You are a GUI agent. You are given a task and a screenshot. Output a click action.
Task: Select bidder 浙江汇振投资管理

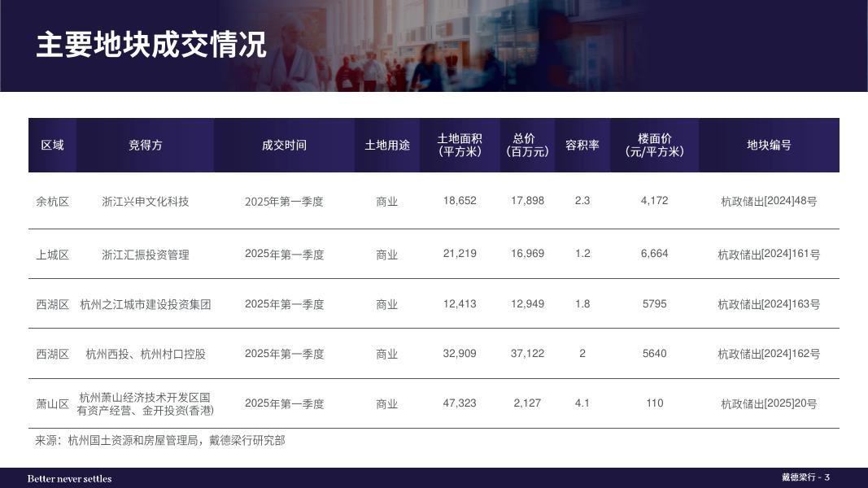coord(145,255)
